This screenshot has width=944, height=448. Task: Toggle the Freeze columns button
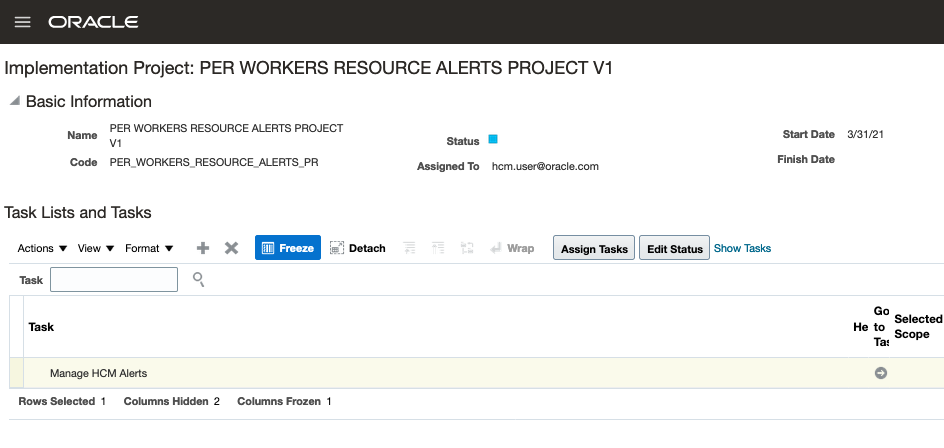tap(288, 248)
